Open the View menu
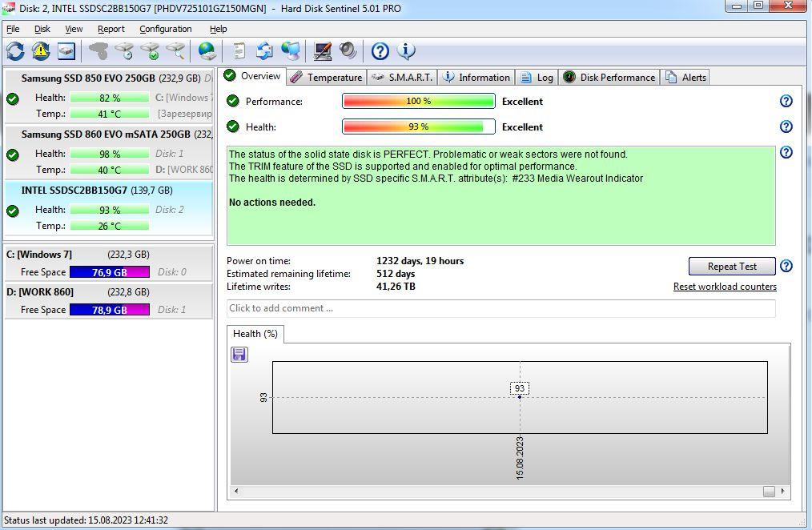Viewport: 812px width, 530px height. 74,29
